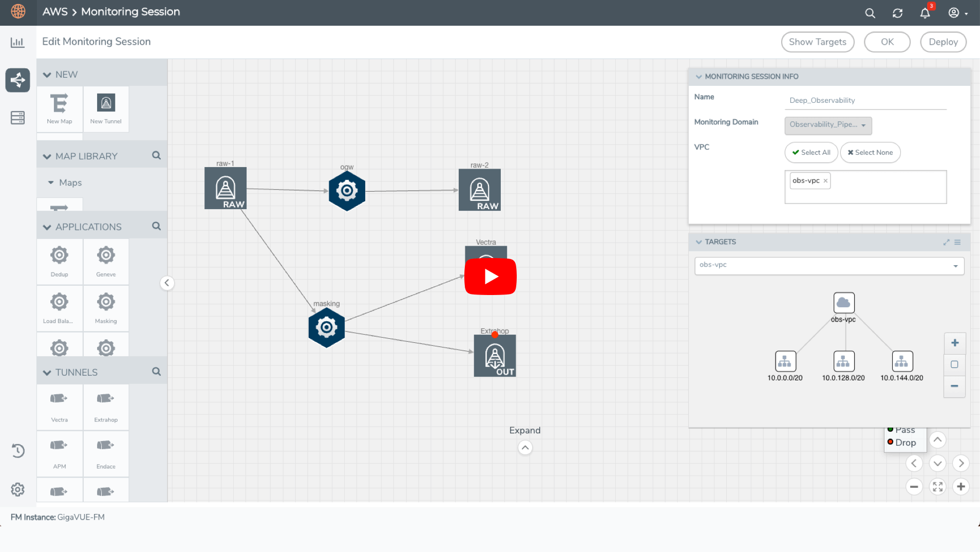
Task: Remove the obs-vpc tag
Action: [x=825, y=181]
